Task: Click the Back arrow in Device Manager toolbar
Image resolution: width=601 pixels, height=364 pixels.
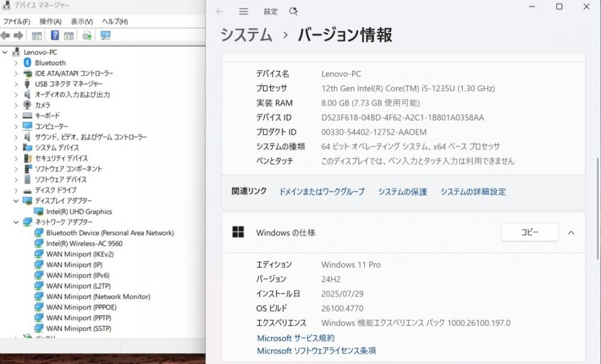Action: 5,35
